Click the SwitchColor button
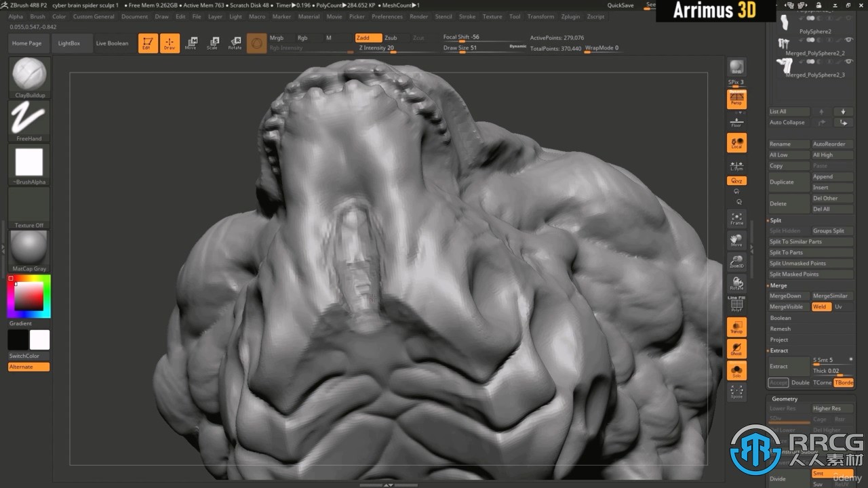 29,356
